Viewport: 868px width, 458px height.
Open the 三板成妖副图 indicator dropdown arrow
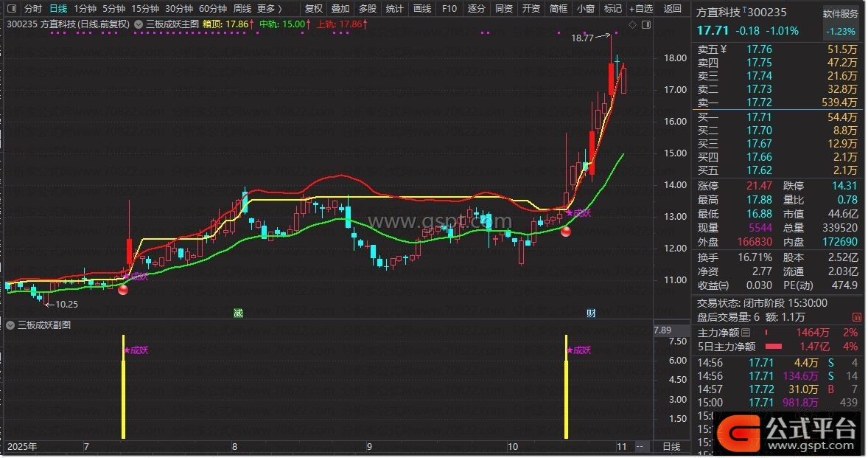[x=10, y=325]
